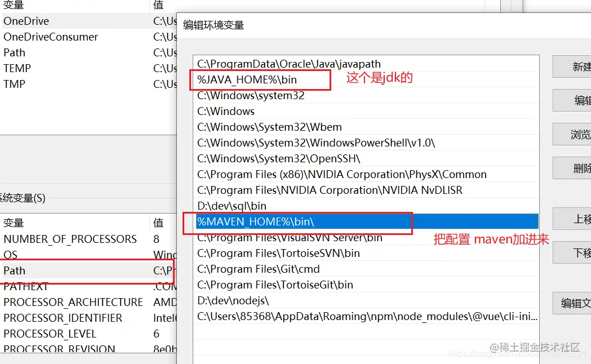Click the TortoiseGit\bin path entry

pyautogui.click(x=366, y=285)
